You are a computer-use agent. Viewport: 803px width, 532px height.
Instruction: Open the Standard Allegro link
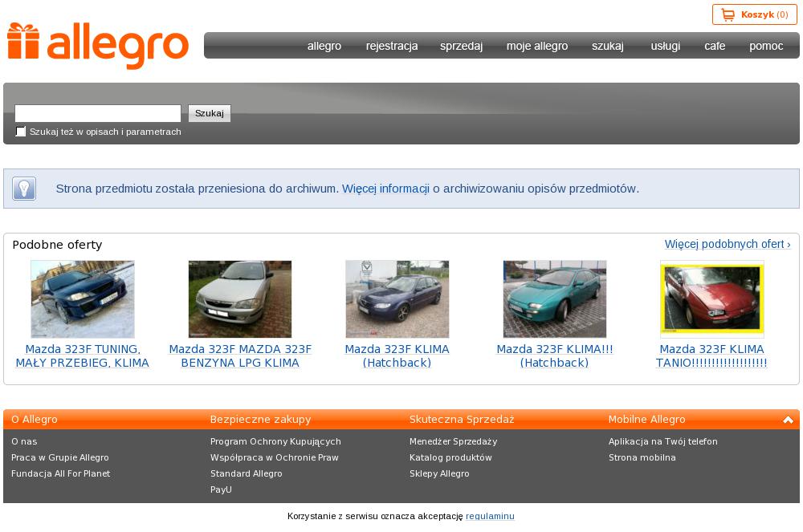click(246, 473)
